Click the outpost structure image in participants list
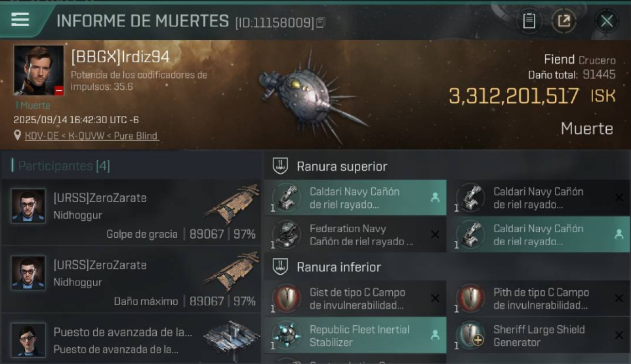 click(x=231, y=336)
